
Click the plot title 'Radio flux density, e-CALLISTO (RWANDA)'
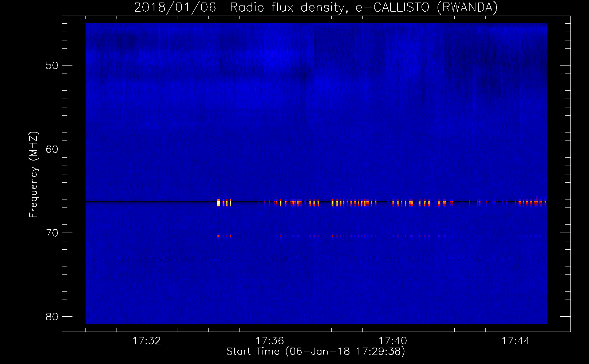(364, 7)
